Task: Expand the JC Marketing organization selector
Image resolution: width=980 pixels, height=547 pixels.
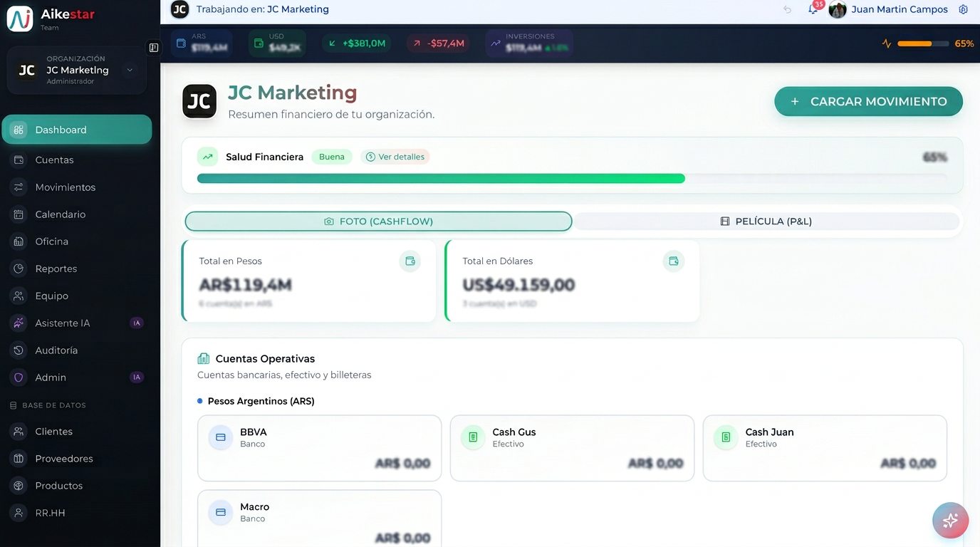Action: click(x=77, y=70)
